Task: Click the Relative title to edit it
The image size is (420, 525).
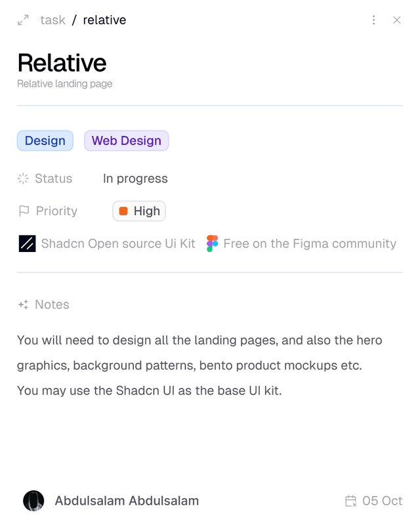Action: click(62, 63)
